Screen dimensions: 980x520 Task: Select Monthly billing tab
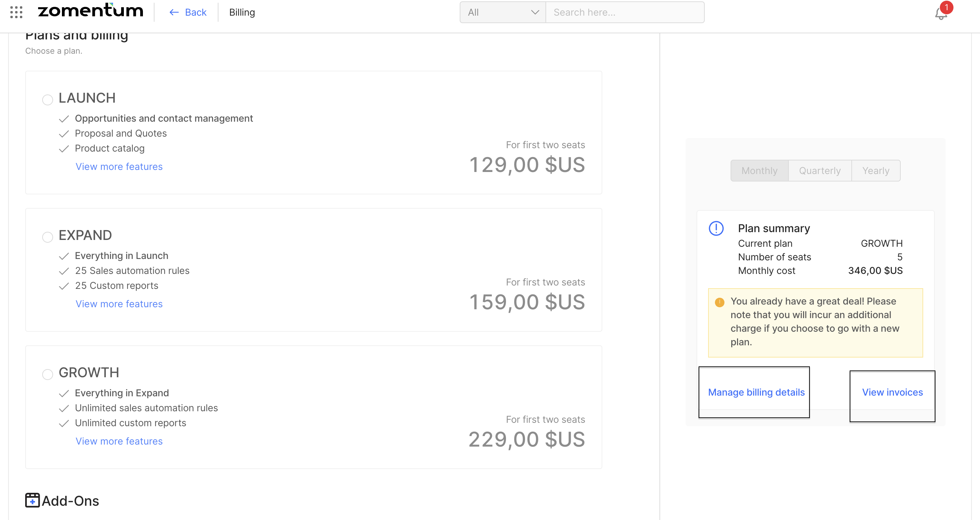coord(759,171)
